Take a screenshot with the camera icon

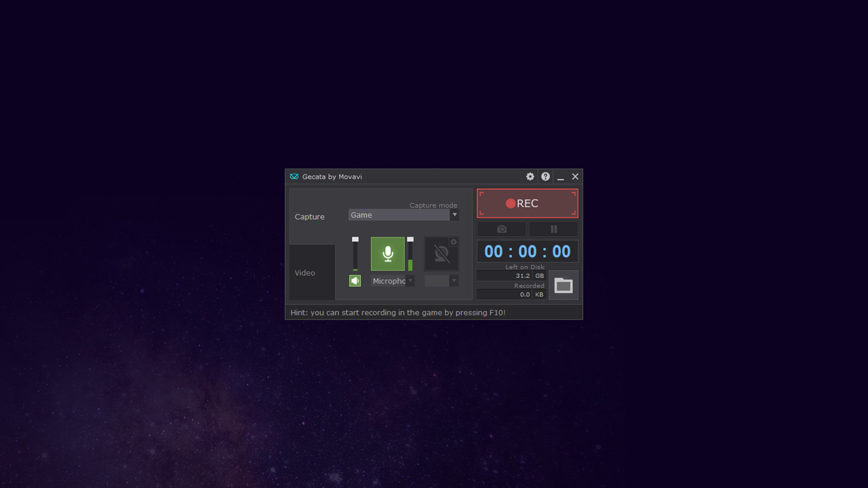tap(502, 229)
